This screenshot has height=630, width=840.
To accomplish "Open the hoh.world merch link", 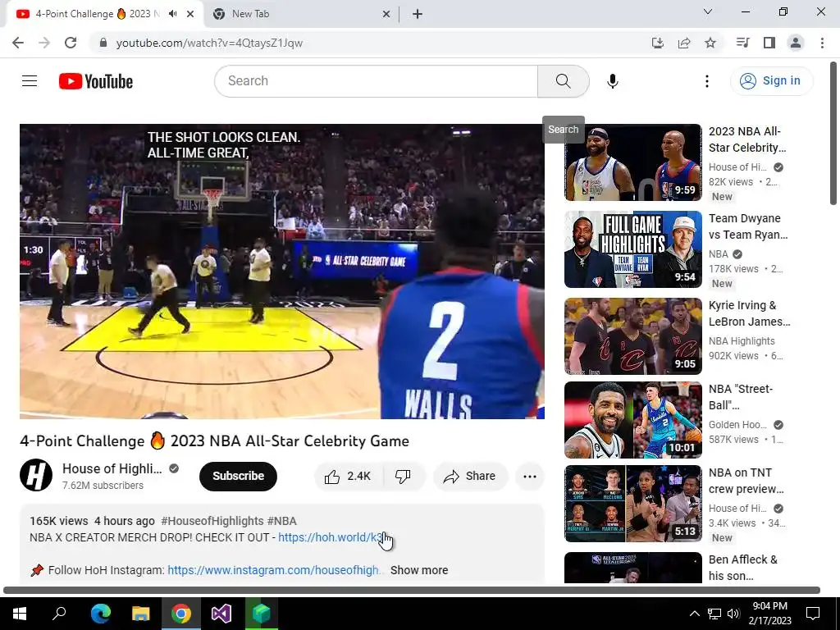I will point(331,537).
